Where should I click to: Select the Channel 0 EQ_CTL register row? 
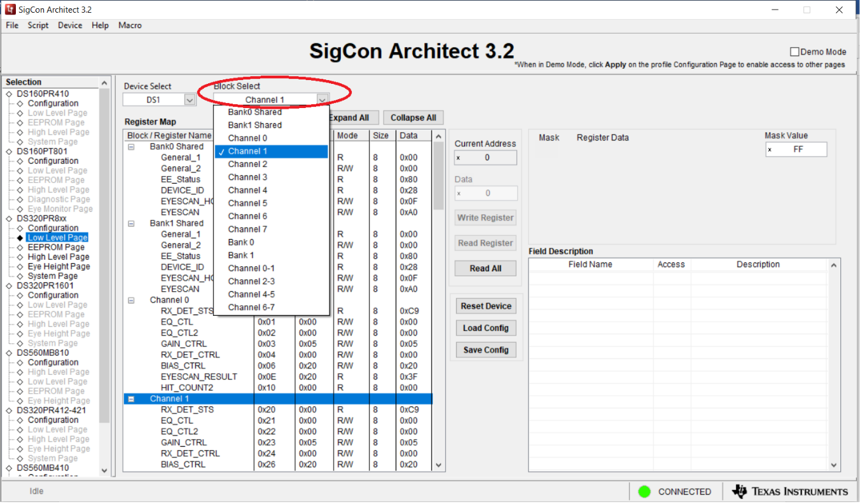277,322
